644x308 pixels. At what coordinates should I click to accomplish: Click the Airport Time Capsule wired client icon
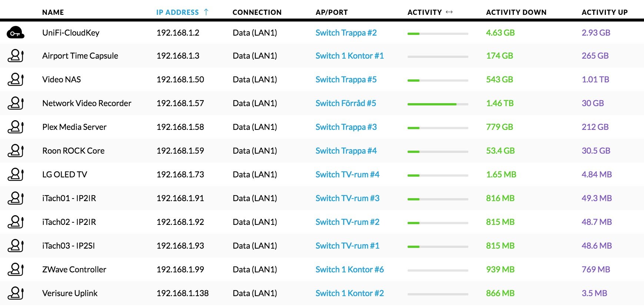point(16,56)
